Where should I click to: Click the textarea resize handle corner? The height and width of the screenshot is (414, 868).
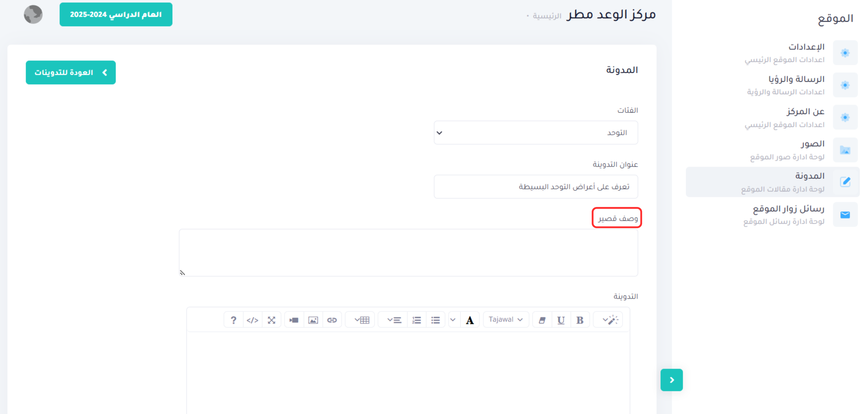(x=182, y=273)
